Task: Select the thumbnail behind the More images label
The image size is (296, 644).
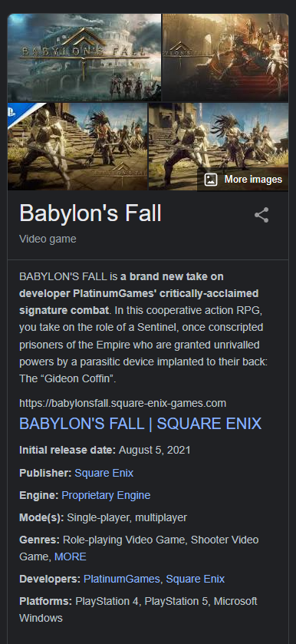Action: [x=219, y=147]
